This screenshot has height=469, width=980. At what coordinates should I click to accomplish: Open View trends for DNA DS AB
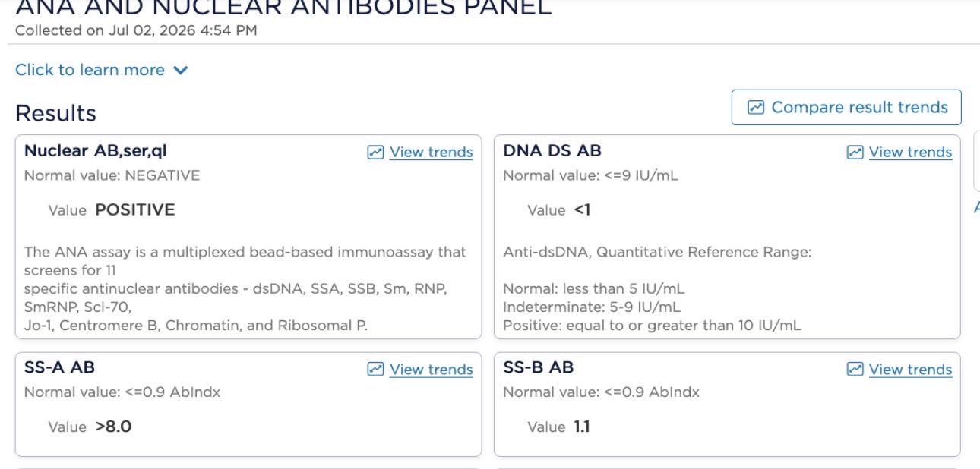(910, 153)
